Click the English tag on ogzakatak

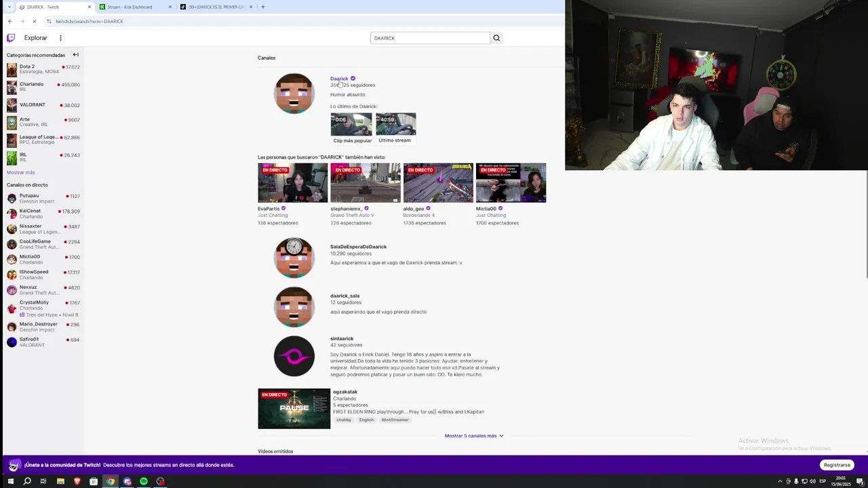(x=366, y=420)
